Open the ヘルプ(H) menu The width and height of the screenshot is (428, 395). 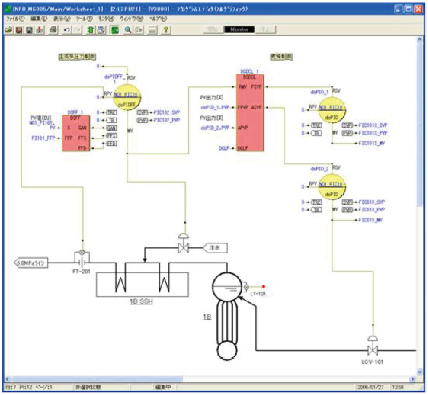(x=158, y=19)
